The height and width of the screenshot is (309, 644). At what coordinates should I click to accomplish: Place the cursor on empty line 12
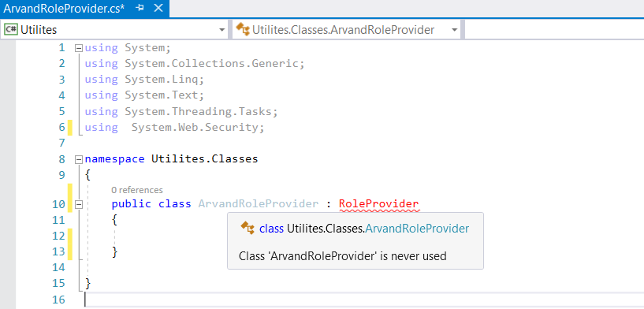[288, 236]
